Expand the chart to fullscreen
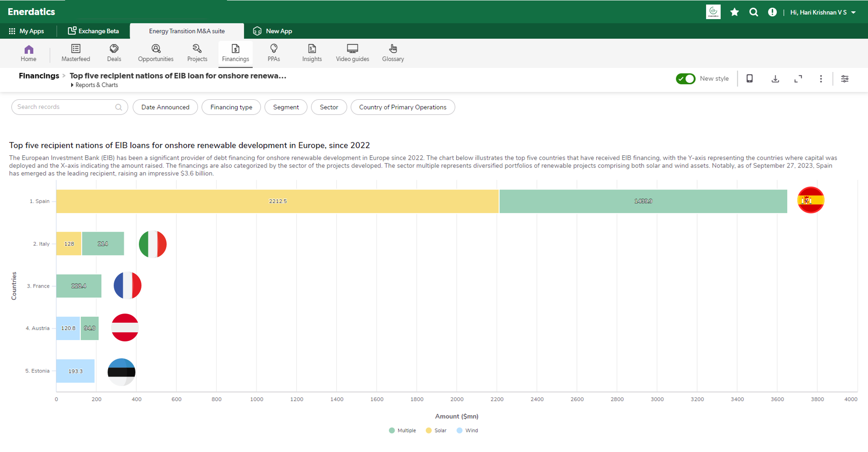 click(798, 79)
